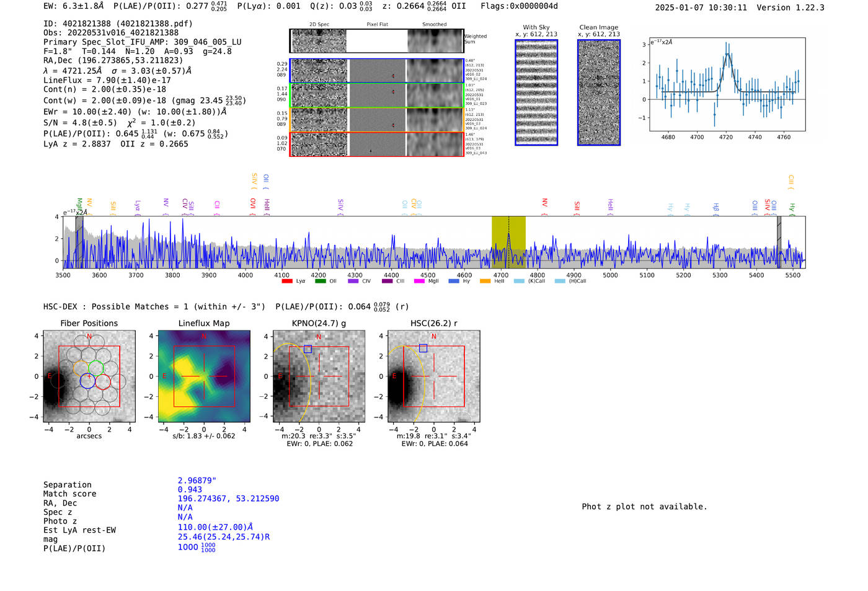Click the Phot z plot not available message
The image size is (868, 591).
tap(644, 507)
